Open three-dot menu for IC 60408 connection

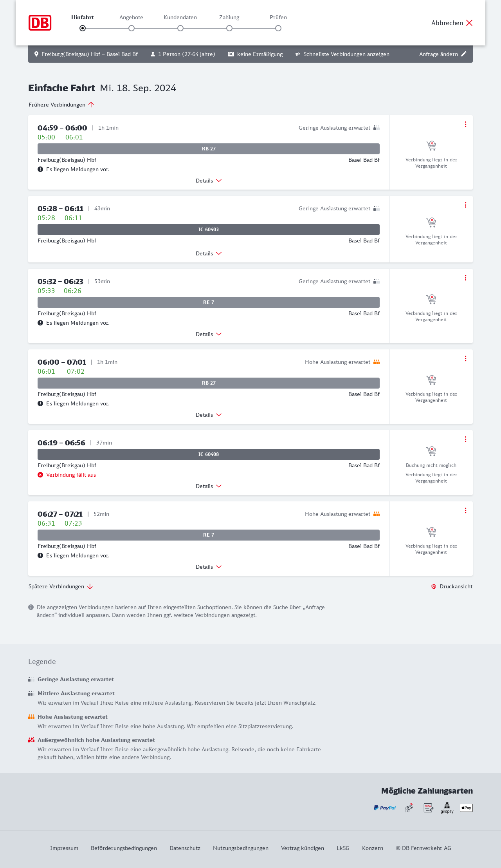pyautogui.click(x=465, y=439)
